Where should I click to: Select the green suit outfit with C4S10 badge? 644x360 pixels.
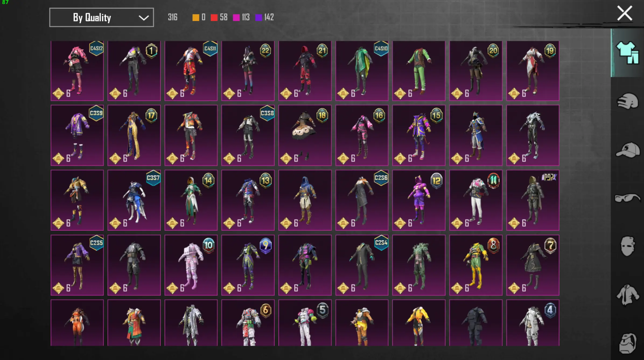362,71
